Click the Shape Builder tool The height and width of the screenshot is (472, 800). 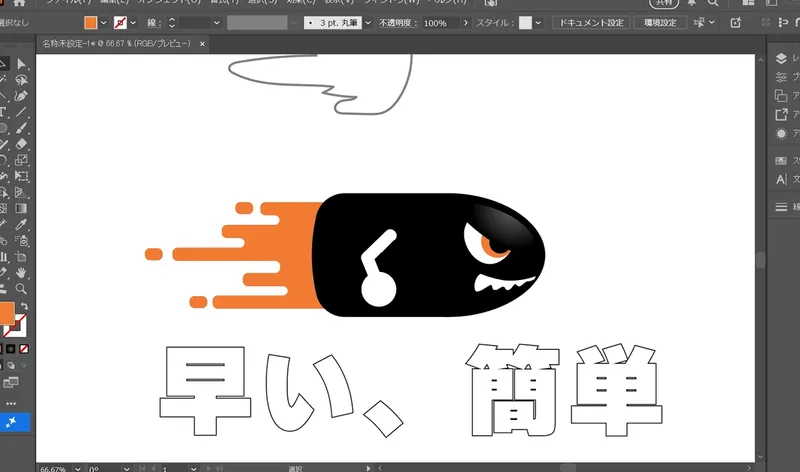pos(4,192)
